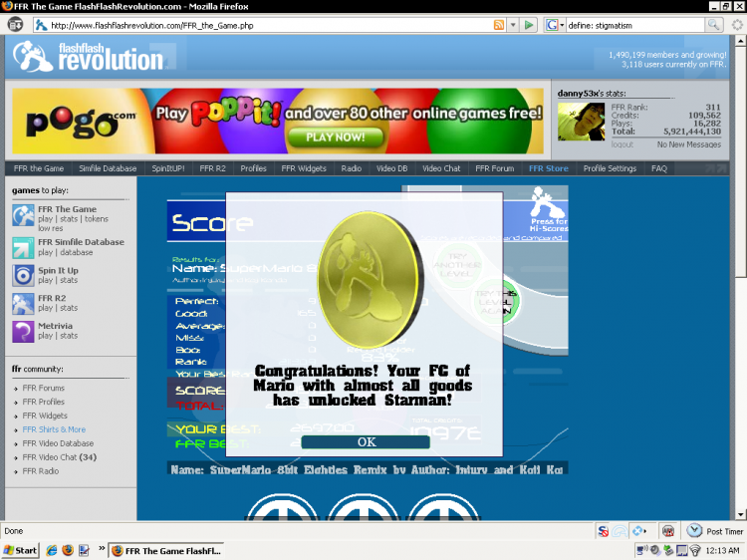Click the quick launch overflow chevron

pyautogui.click(x=102, y=549)
